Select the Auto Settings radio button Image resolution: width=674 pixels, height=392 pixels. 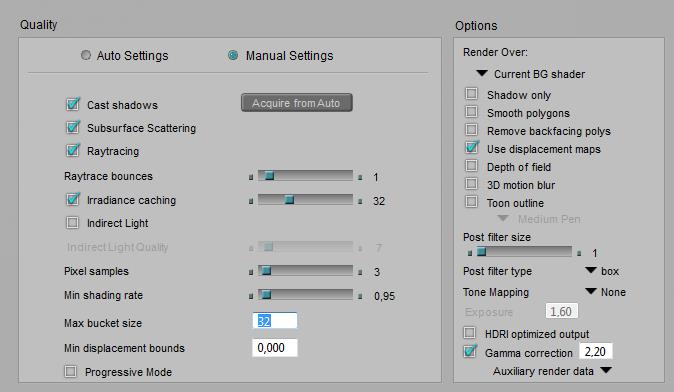(86, 55)
